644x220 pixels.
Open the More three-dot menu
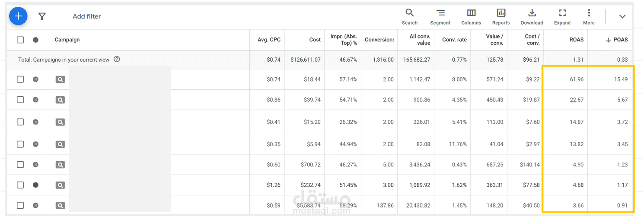(x=589, y=17)
